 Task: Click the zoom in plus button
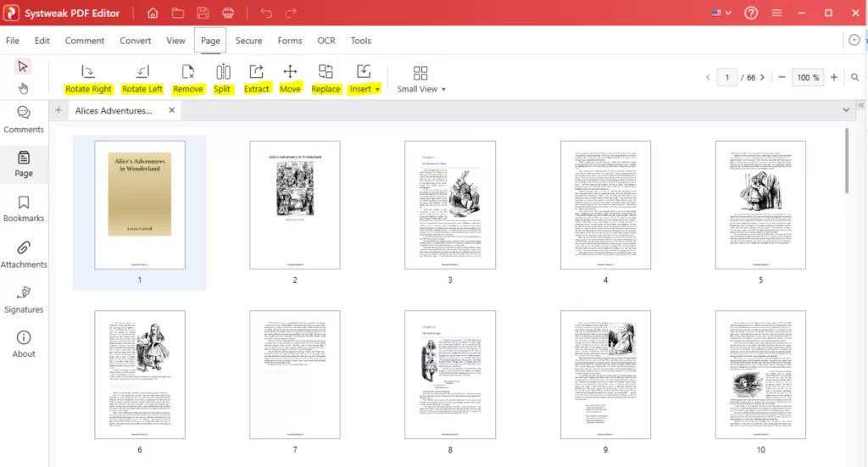834,77
